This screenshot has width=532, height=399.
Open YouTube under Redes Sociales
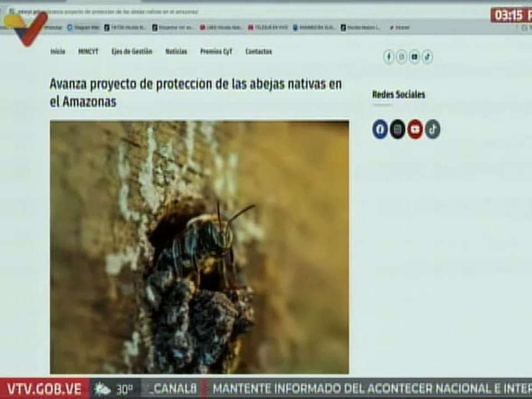415,129
